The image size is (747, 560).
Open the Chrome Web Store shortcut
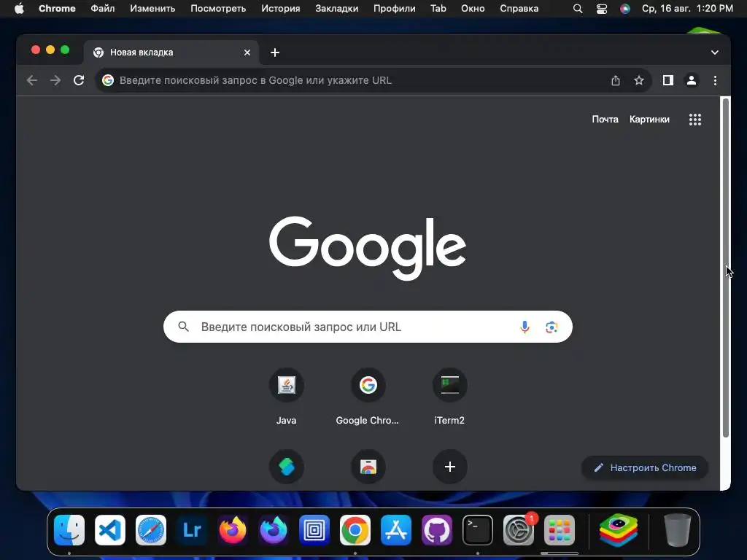[x=368, y=467]
